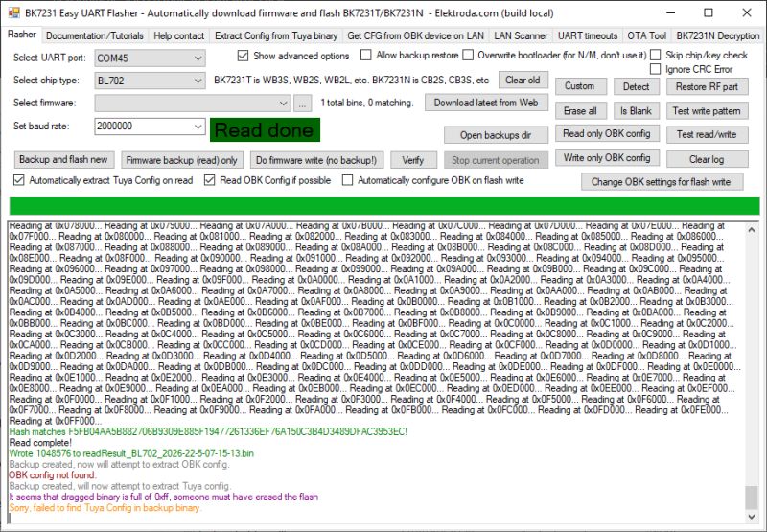This screenshot has height=532, width=767.
Task: Click Write only OBK config
Action: 607,158
